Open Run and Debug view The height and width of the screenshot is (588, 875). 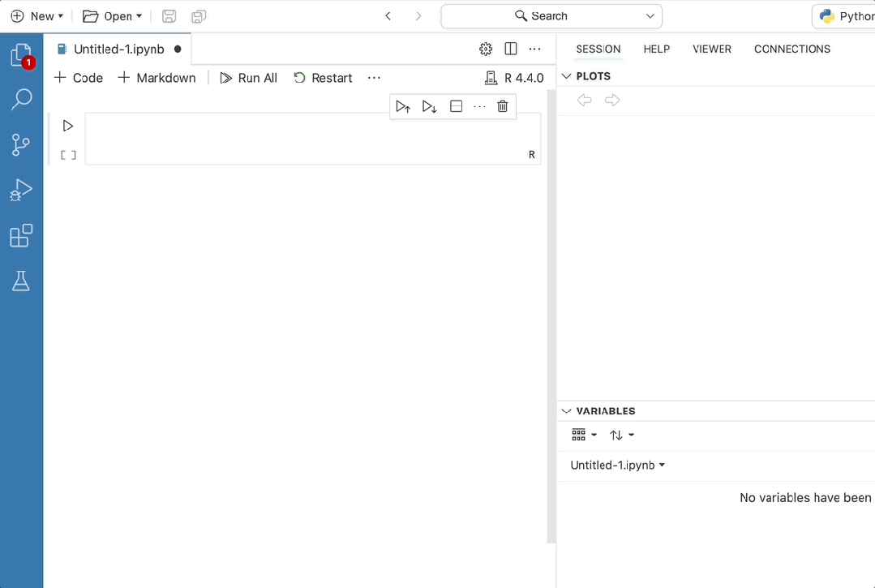pyautogui.click(x=21, y=190)
